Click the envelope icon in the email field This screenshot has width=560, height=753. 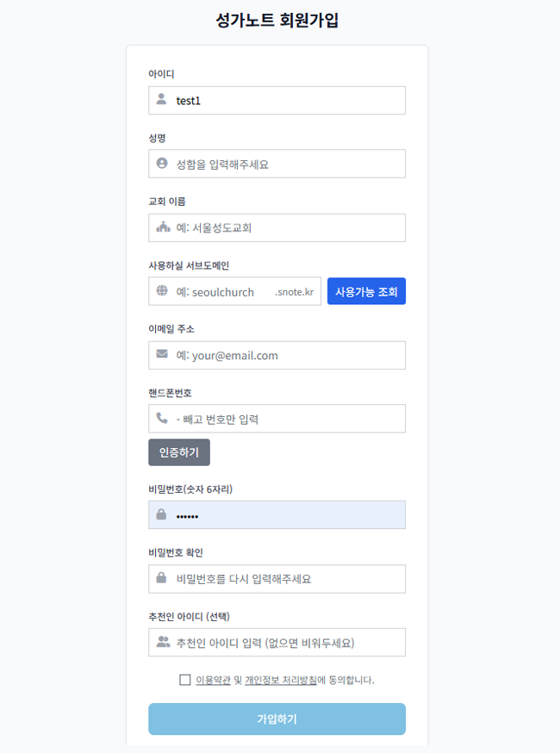(164, 355)
